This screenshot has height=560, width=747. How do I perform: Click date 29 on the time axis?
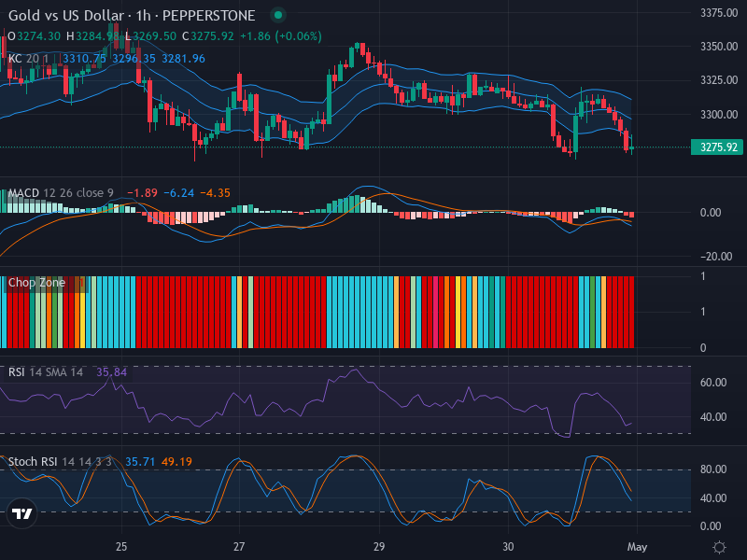point(379,547)
